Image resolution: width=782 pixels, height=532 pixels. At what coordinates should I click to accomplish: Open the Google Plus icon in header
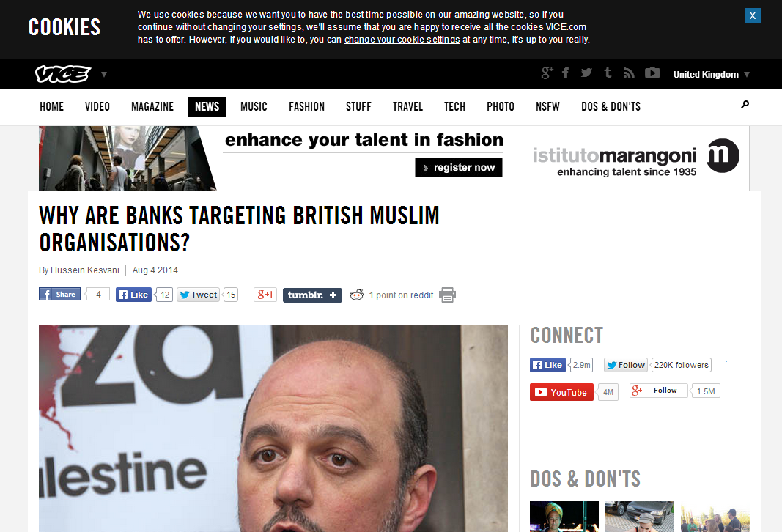547,73
